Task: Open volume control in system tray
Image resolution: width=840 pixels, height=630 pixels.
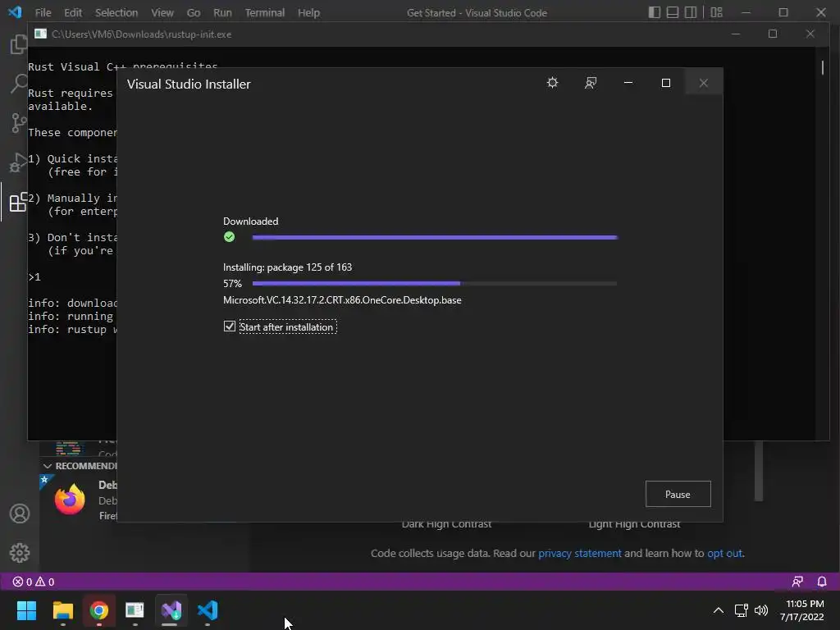Action: [760, 610]
